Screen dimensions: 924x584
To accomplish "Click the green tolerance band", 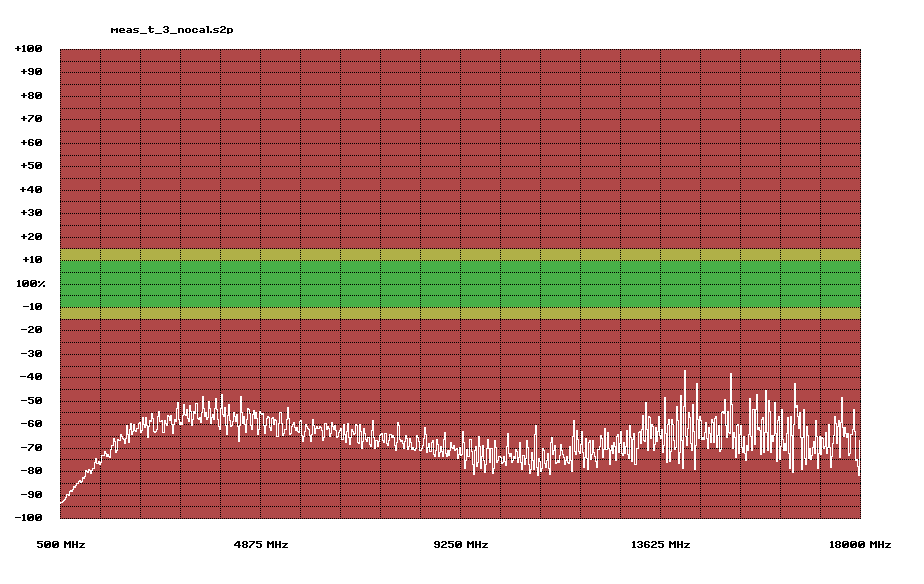I will click(460, 284).
